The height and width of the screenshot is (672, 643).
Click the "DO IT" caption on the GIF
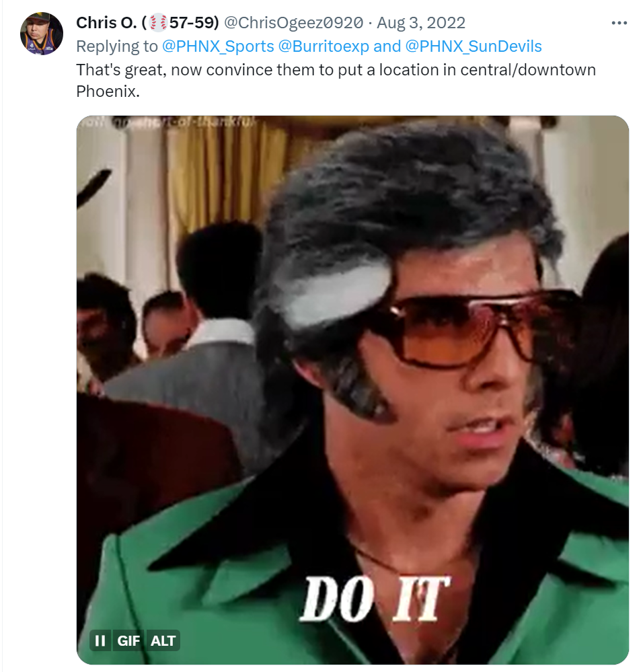coord(375,599)
